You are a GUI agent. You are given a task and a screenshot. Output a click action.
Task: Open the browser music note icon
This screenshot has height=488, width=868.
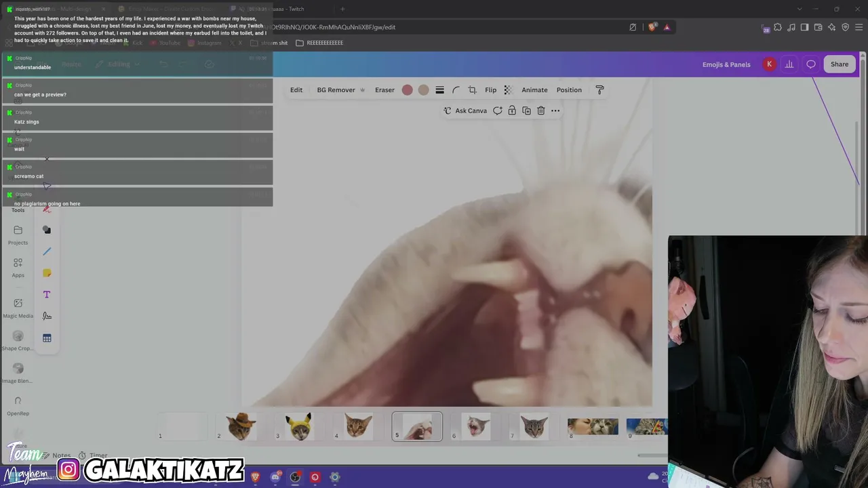(791, 27)
